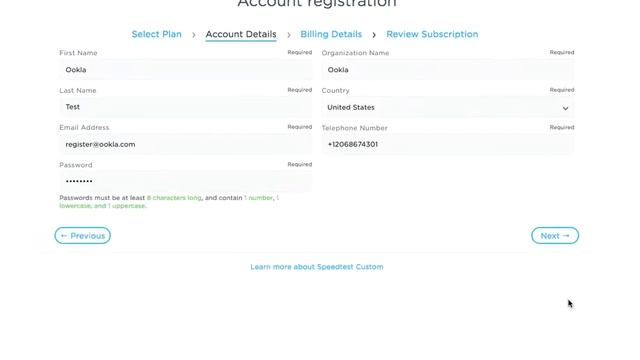
Task: Open the Account Details step
Action: tap(241, 34)
